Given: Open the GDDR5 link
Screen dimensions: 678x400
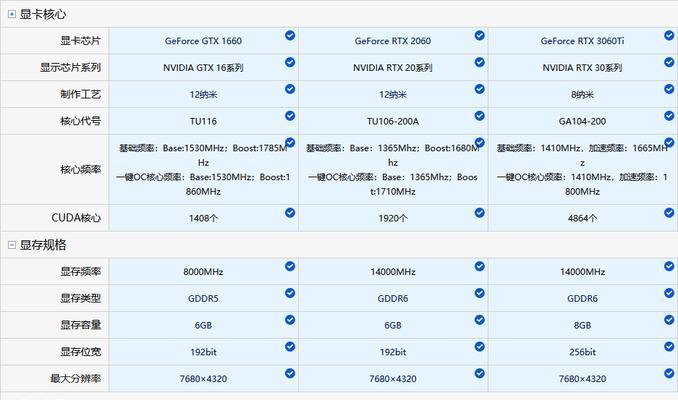Looking at the screenshot, I should click(203, 299).
